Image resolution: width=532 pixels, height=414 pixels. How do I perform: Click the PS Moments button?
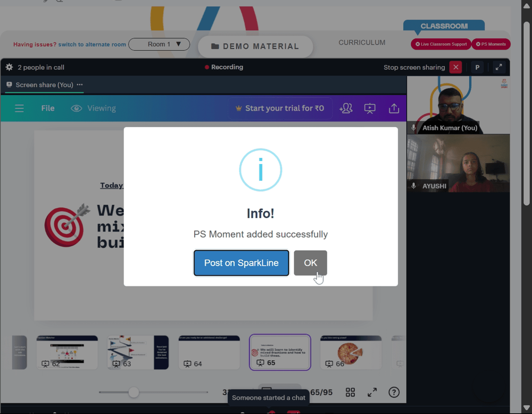click(491, 44)
